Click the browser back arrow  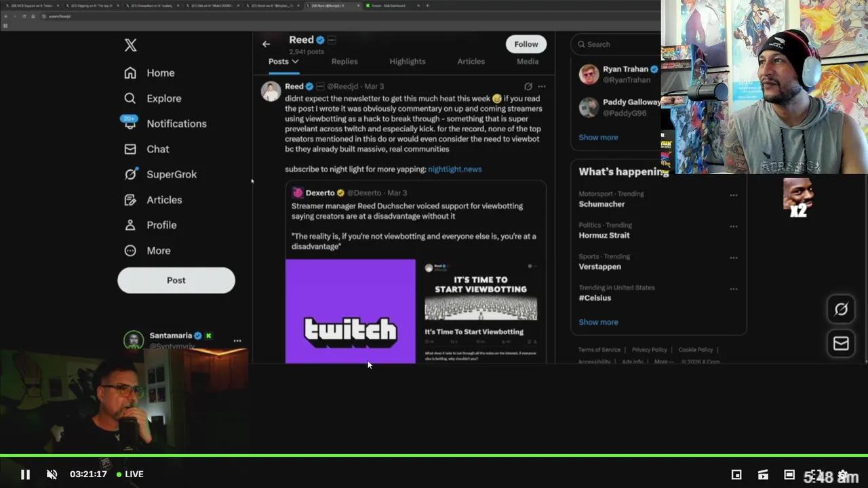point(6,16)
